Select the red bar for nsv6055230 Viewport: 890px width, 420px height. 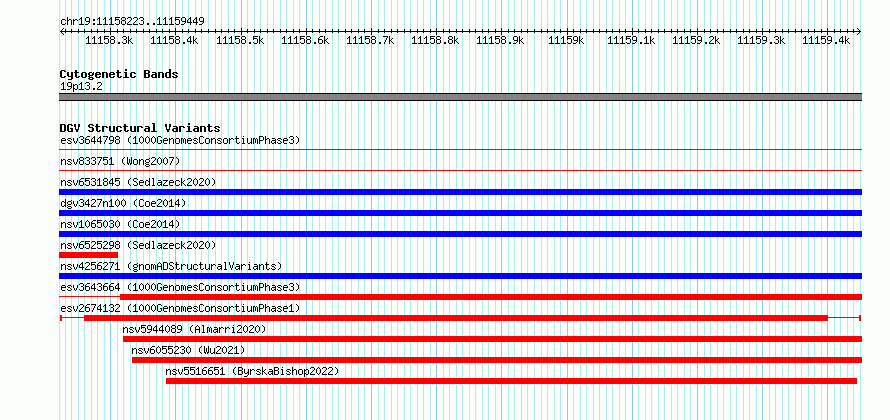[497, 360]
